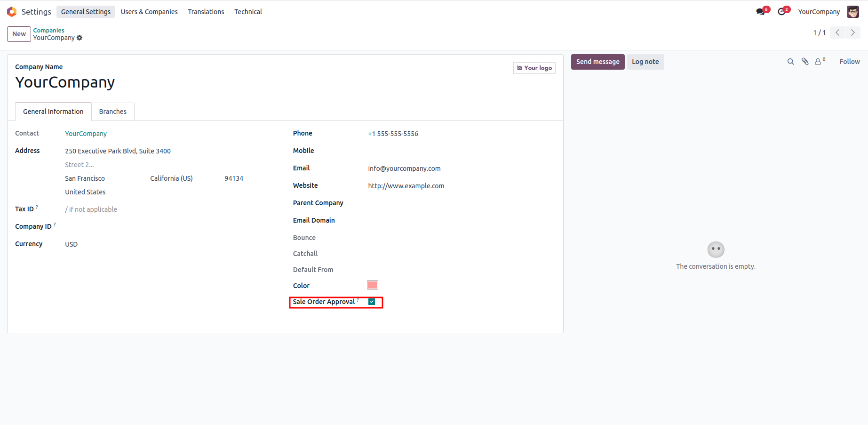The image size is (868, 425).
Task: Open YourCompany switcher in top bar
Action: coord(819,12)
